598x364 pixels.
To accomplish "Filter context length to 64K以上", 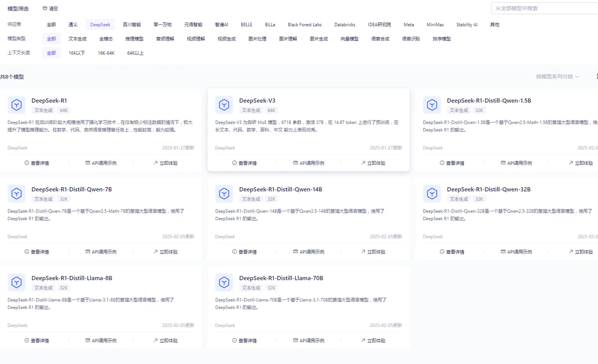I will click(135, 53).
